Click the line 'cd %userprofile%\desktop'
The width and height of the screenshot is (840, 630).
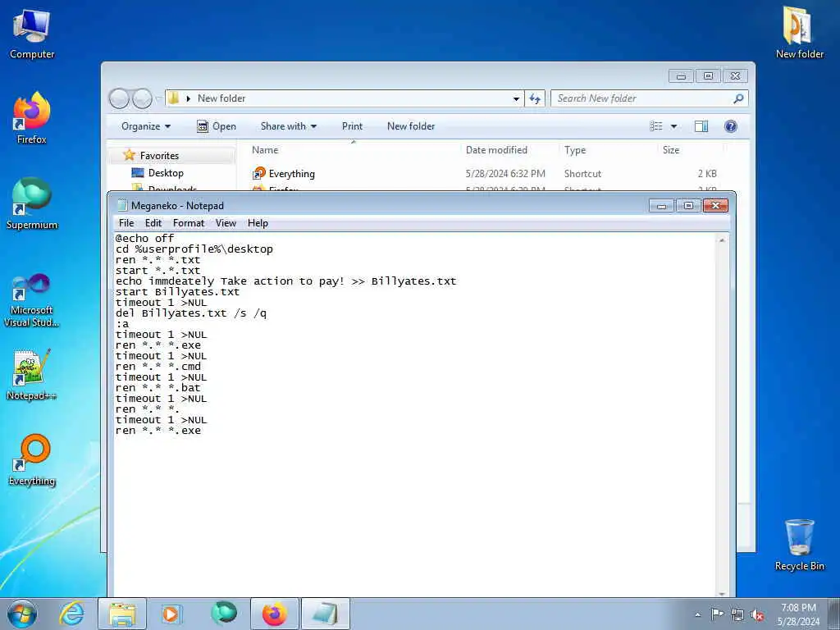[x=194, y=249]
